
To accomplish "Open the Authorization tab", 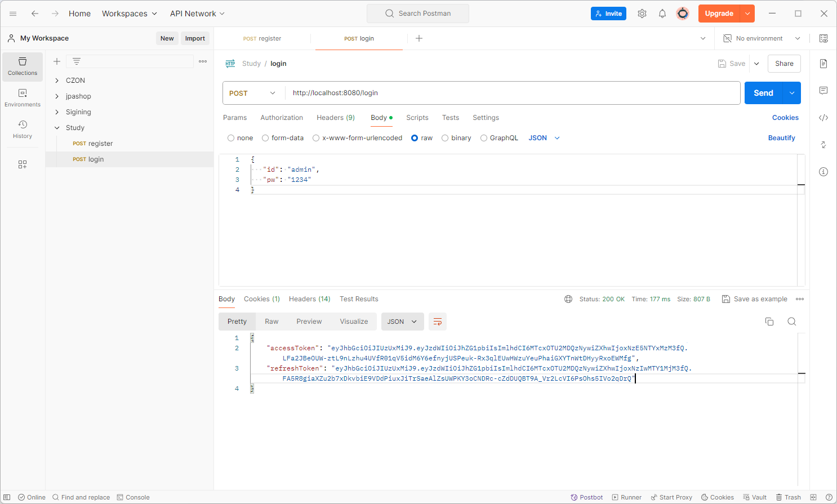I will pyautogui.click(x=282, y=118).
